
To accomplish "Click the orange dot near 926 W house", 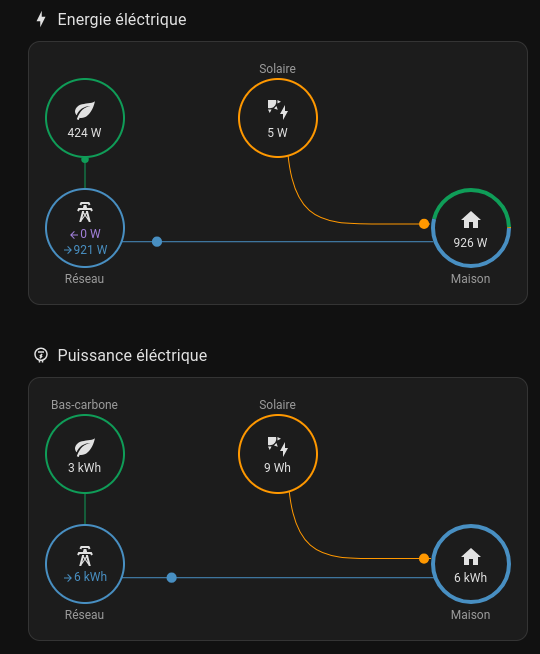I will 424,224.
